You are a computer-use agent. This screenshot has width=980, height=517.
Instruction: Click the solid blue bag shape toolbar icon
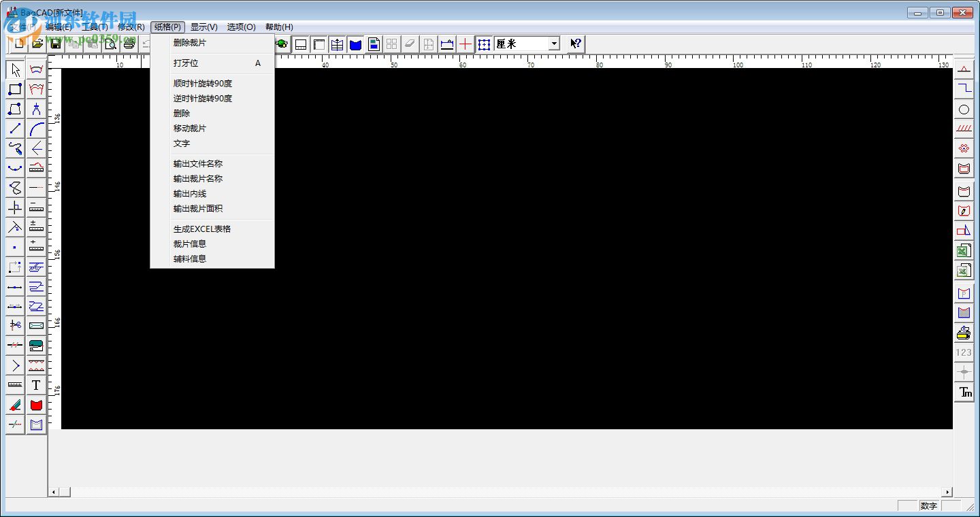click(355, 44)
